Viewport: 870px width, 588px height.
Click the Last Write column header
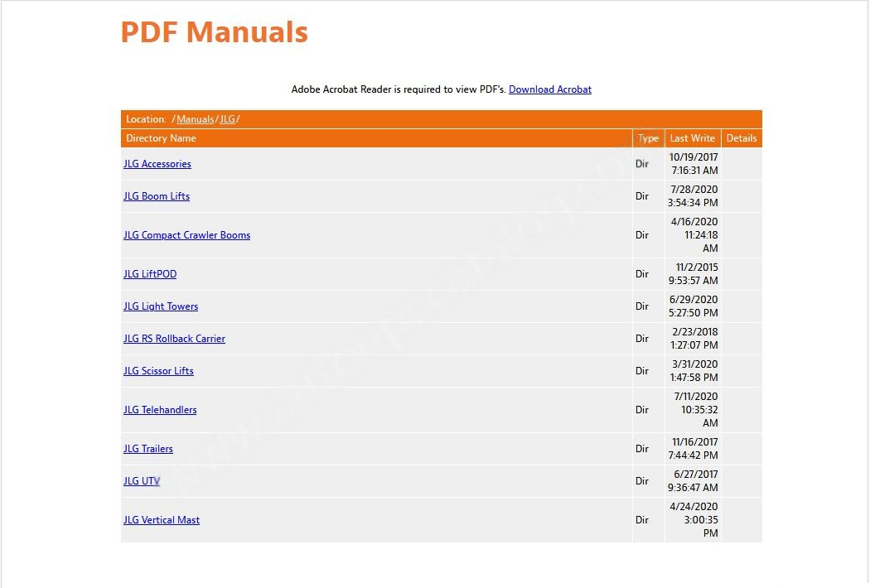click(692, 138)
